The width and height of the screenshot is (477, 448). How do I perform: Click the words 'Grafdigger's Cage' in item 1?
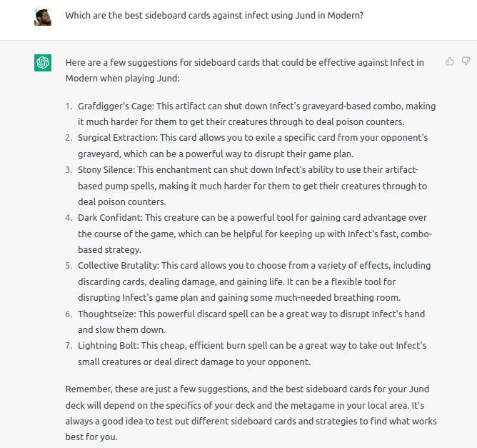tap(116, 106)
